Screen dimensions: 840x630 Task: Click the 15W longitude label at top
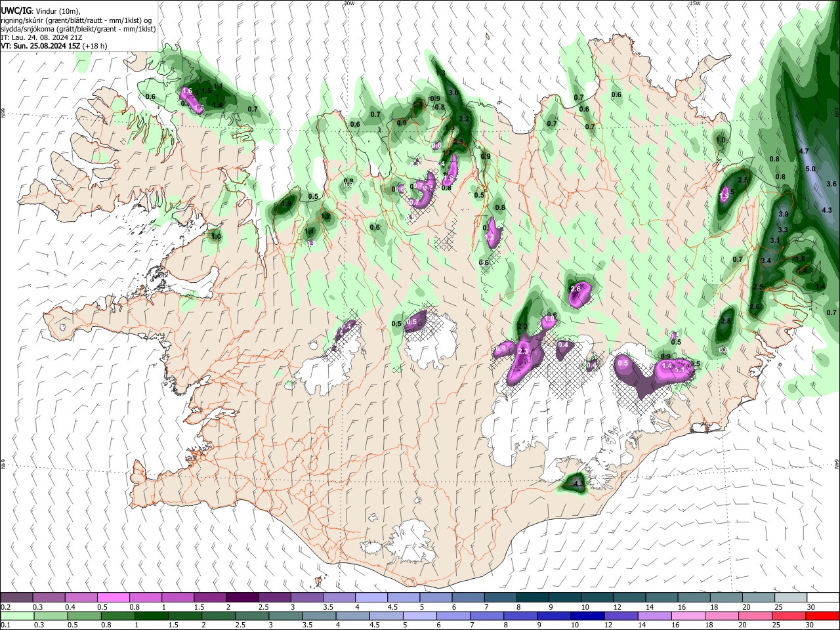click(x=695, y=3)
